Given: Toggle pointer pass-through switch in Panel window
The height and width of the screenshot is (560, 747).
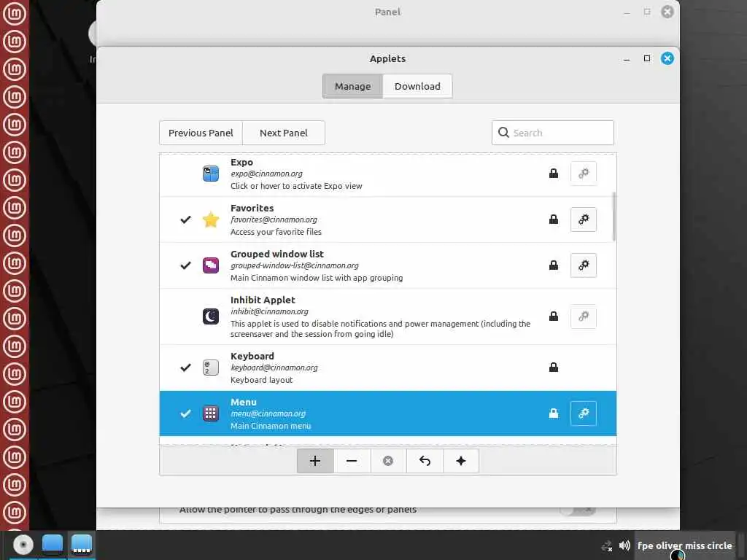Looking at the screenshot, I should (578, 510).
